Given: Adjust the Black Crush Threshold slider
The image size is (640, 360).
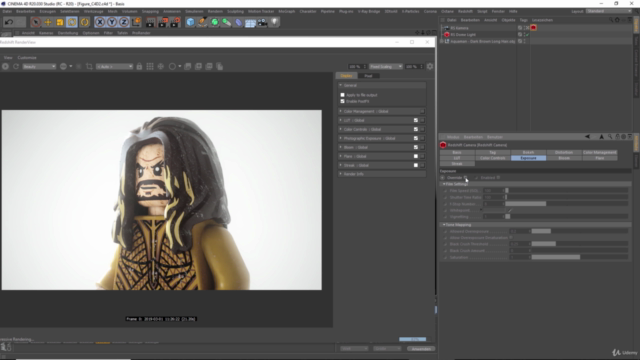Looking at the screenshot, I should [x=580, y=244].
